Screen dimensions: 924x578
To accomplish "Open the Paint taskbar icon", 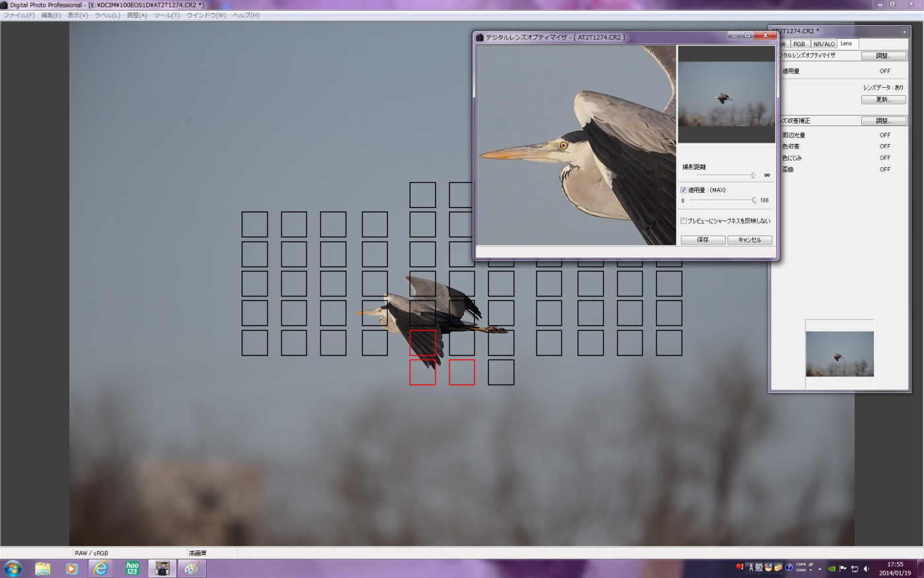I will (192, 568).
